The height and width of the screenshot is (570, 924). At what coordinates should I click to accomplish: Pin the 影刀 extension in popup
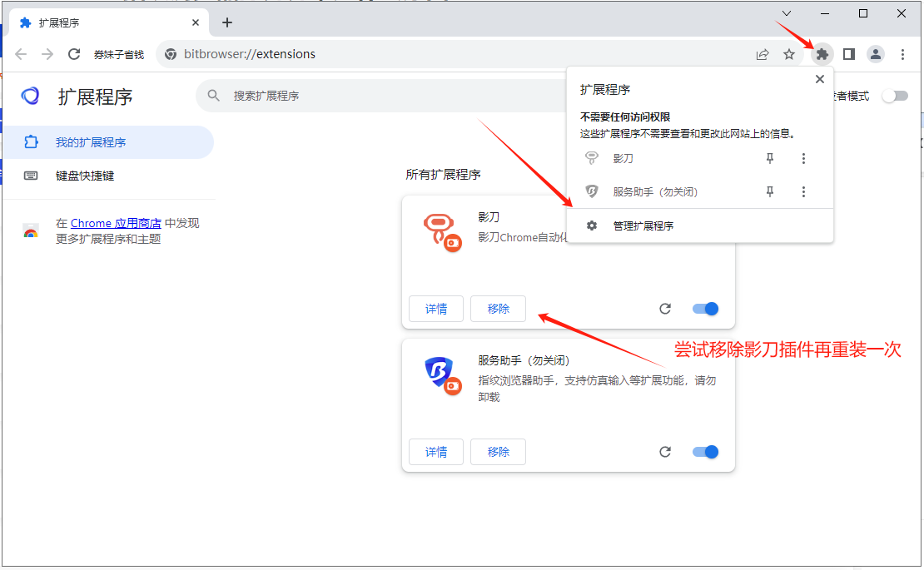(x=770, y=158)
